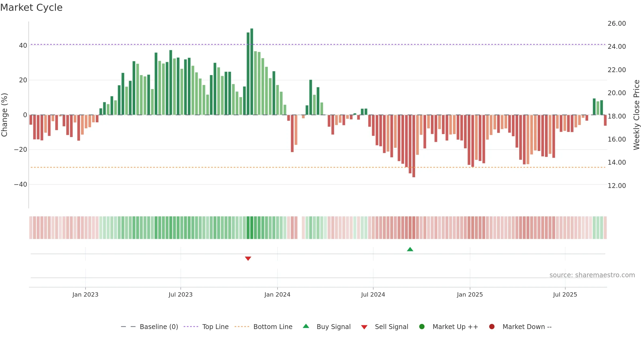Screen dimensions: 644x362
Task: Click the red Sell Signal triangle marker
Action: point(248,258)
